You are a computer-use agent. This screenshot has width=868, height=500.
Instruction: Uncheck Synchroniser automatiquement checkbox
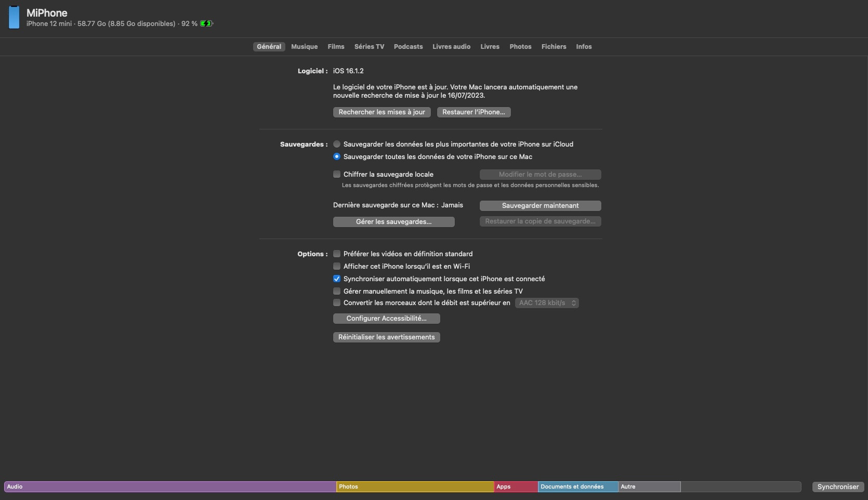[x=337, y=279]
